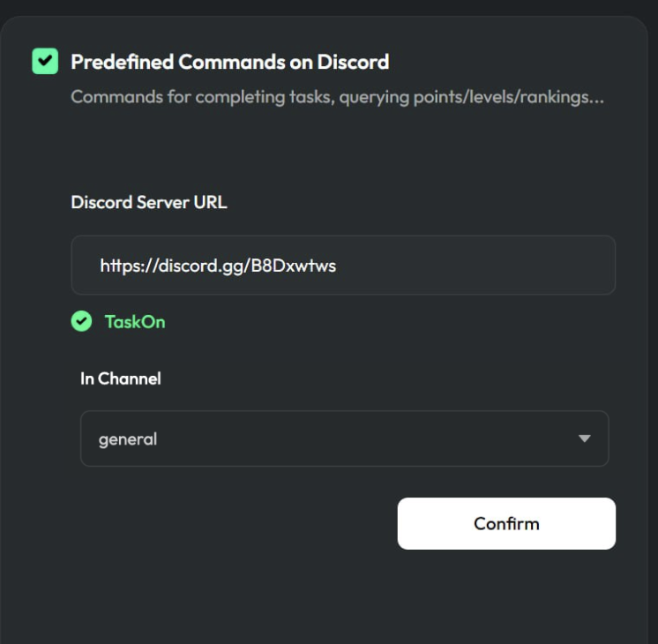The image size is (658, 644).
Task: Click the Discord Server URL label
Action: coord(149,202)
